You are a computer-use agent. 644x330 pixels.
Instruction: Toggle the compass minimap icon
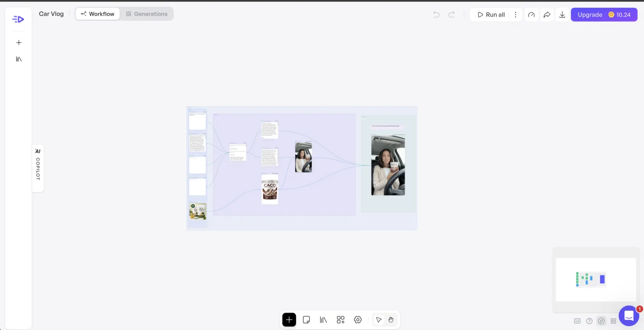click(x=601, y=321)
